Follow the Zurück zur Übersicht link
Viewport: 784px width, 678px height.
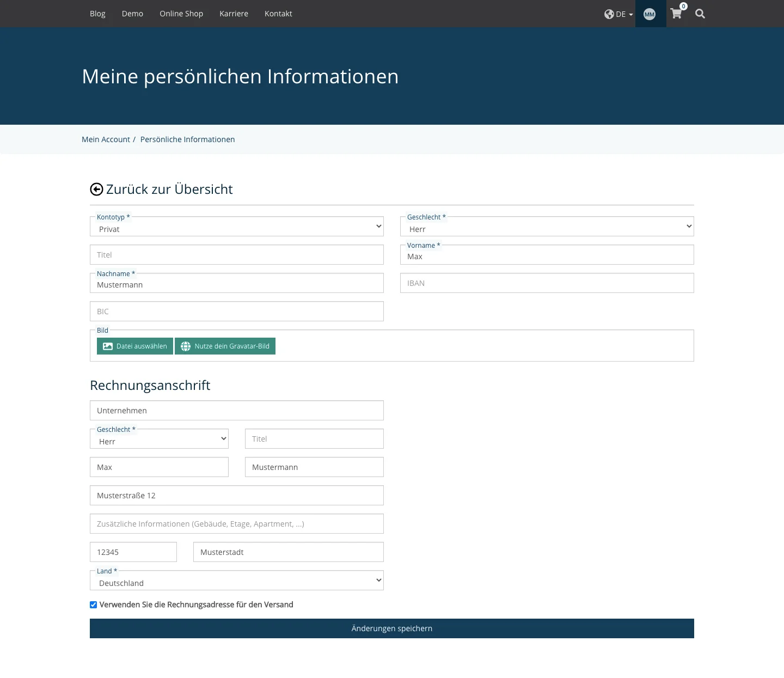click(x=170, y=189)
